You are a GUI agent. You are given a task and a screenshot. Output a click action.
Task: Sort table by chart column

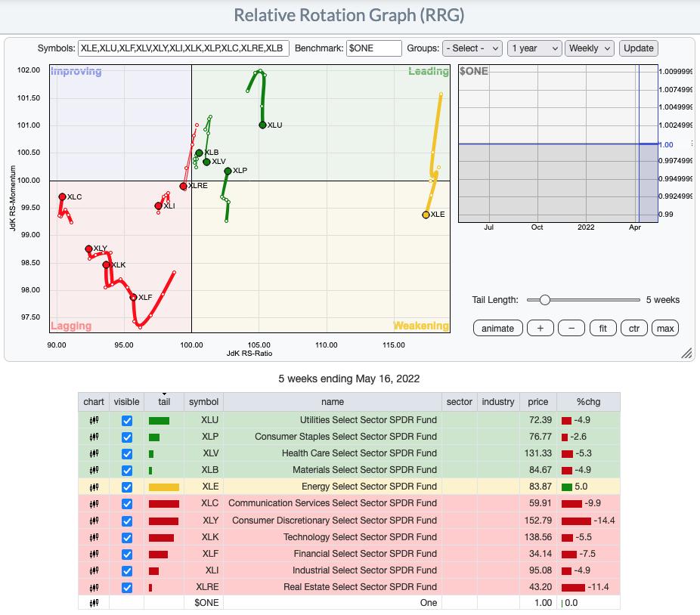[x=94, y=402]
